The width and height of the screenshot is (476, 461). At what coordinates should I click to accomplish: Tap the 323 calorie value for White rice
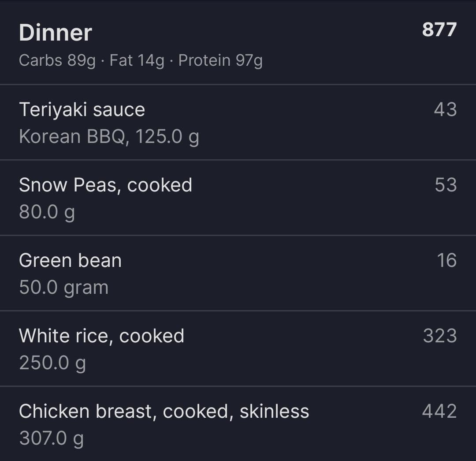[x=440, y=336]
